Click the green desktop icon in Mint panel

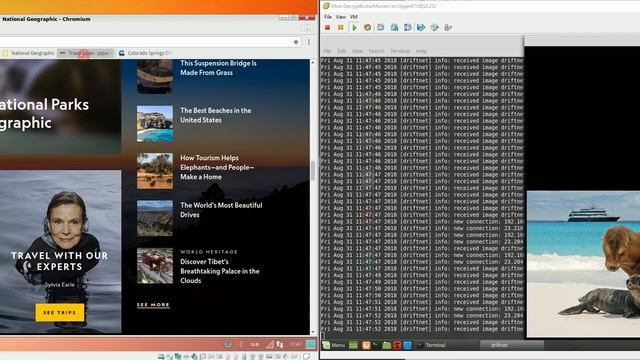pyautogui.click(x=353, y=345)
